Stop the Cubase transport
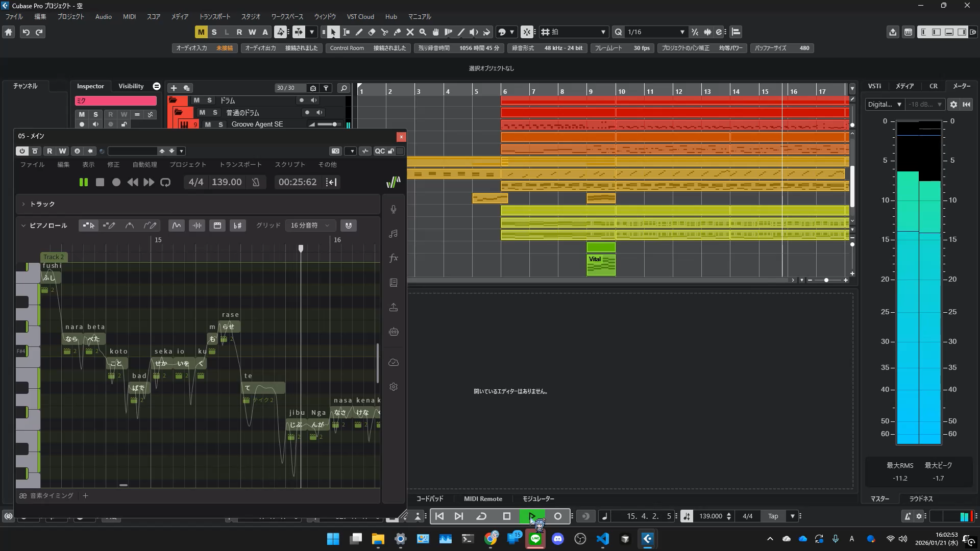The height and width of the screenshot is (551, 980). coord(507,516)
